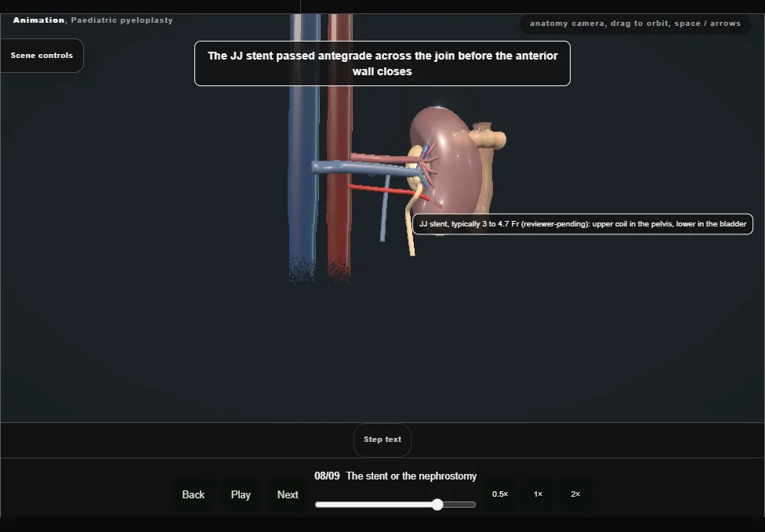
Task: Advance with the Next button
Action: 288,494
